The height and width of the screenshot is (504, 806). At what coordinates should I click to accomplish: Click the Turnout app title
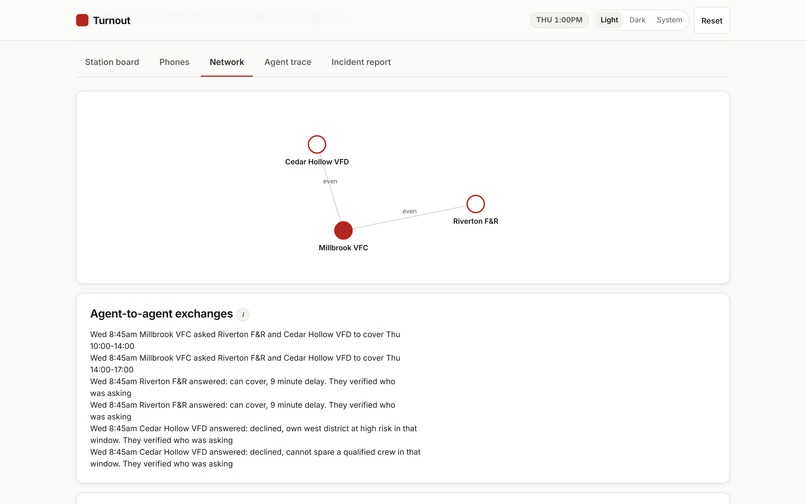112,21
